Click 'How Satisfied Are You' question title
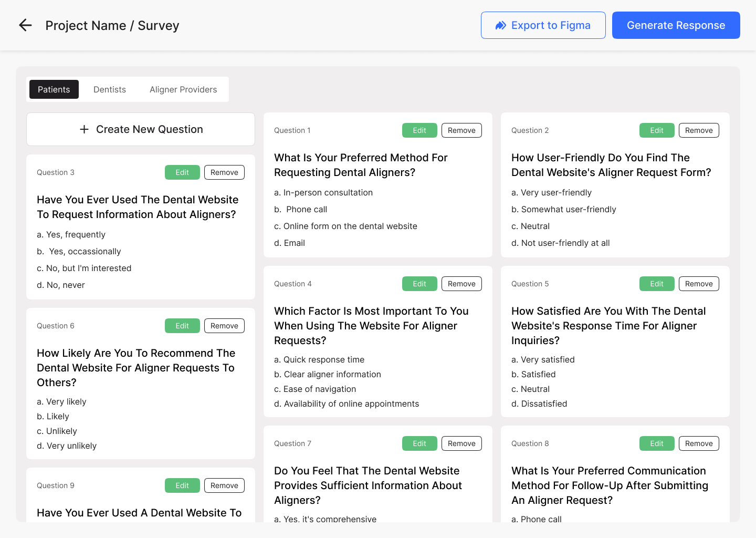The image size is (756, 538). 608,326
